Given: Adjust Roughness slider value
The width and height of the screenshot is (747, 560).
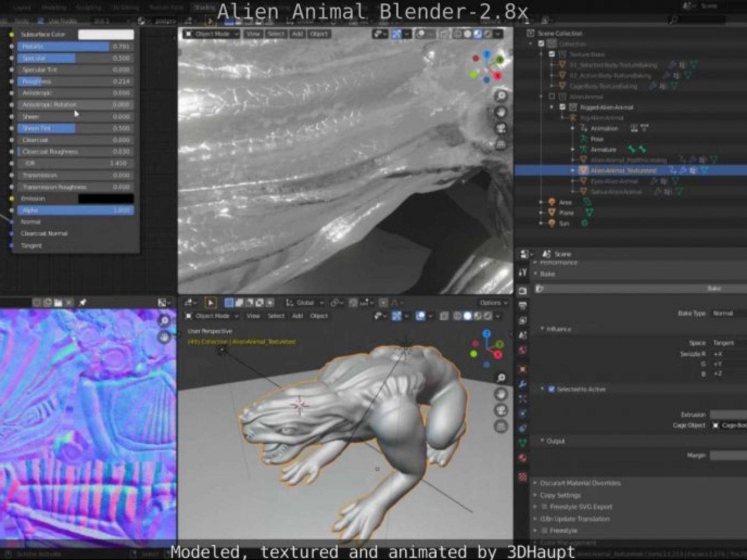Looking at the screenshot, I should pyautogui.click(x=76, y=81).
